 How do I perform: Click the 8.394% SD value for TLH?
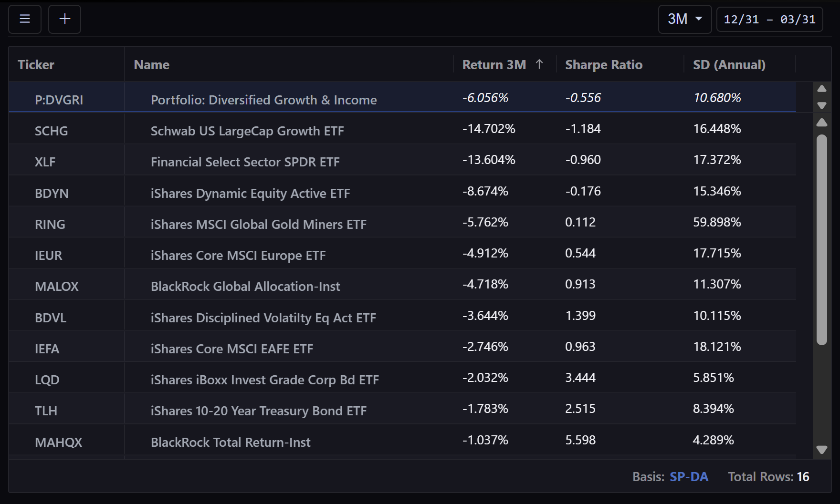[714, 409]
